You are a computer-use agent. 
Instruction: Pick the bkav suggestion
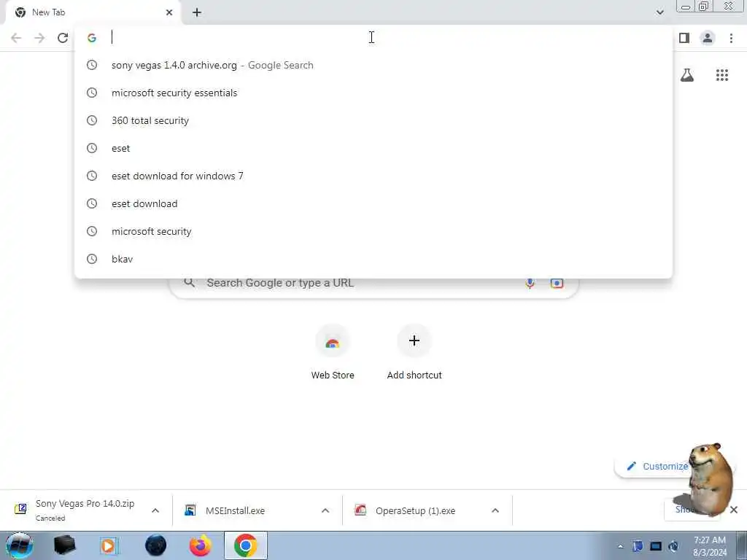[373, 259]
